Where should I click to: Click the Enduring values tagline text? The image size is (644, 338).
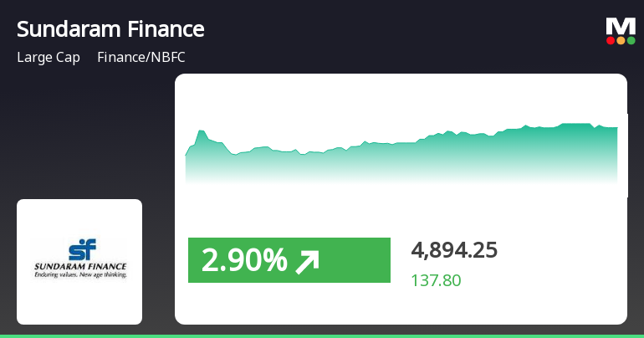tap(80, 274)
